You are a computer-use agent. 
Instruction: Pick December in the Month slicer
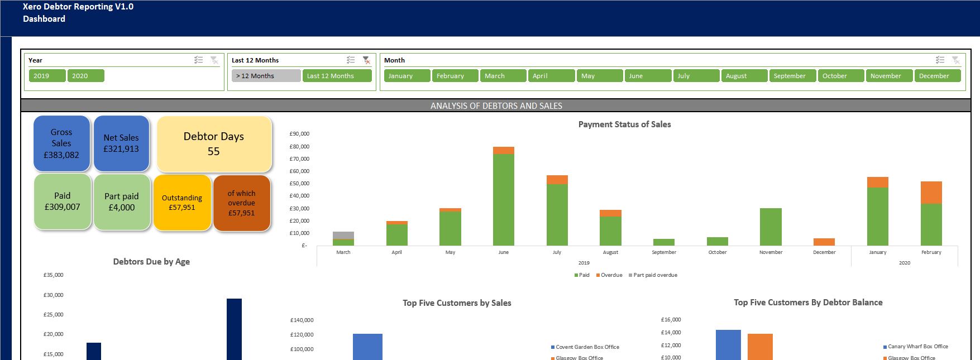[937, 76]
